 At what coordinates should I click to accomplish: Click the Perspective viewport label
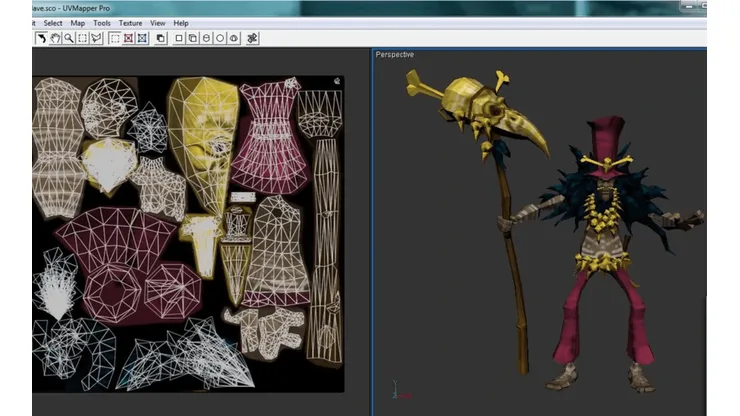[395, 55]
